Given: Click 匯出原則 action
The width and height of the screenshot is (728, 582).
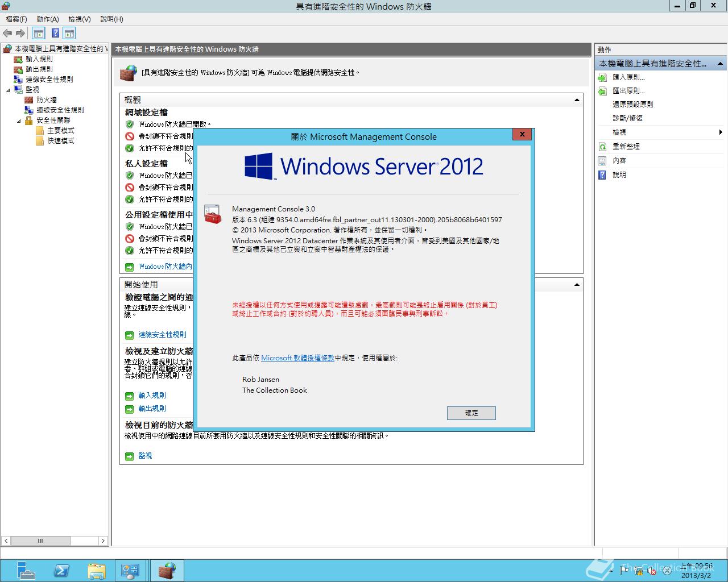Looking at the screenshot, I should pos(628,91).
